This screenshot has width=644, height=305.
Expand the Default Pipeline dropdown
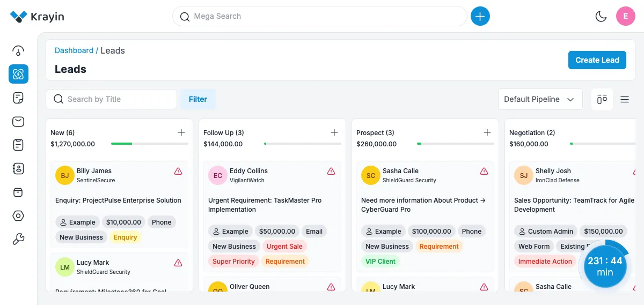pos(540,99)
